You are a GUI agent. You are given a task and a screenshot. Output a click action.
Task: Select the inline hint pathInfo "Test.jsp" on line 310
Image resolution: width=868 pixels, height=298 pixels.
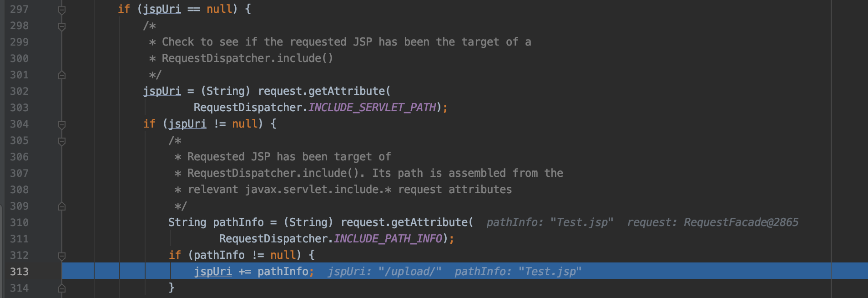point(550,222)
